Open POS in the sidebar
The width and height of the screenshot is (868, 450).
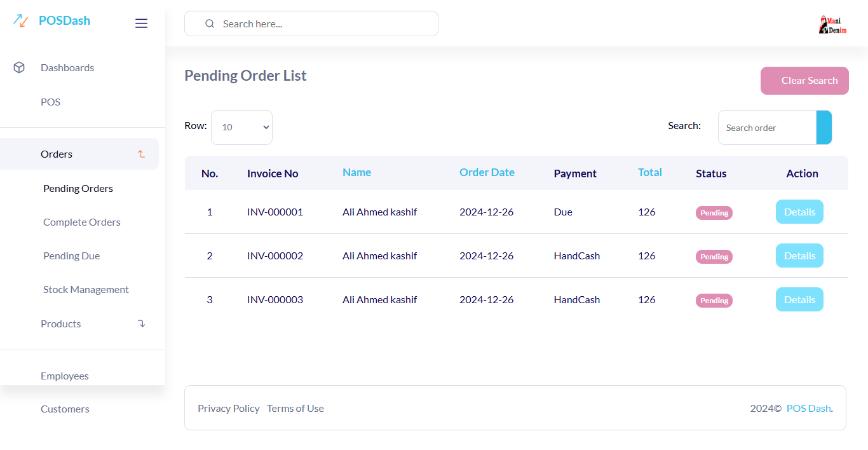point(50,102)
